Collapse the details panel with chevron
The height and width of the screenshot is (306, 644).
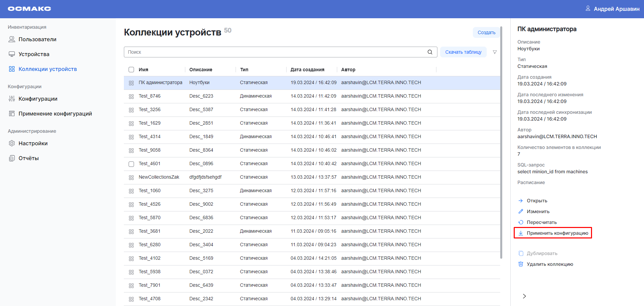click(x=524, y=296)
